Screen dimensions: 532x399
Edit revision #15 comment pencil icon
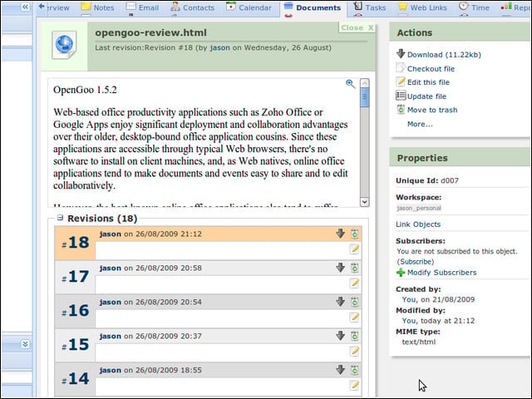(354, 351)
